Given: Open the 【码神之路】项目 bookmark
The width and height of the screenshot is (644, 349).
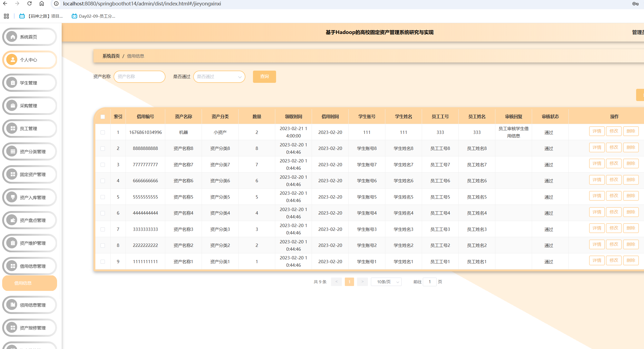Looking at the screenshot, I should point(41,16).
